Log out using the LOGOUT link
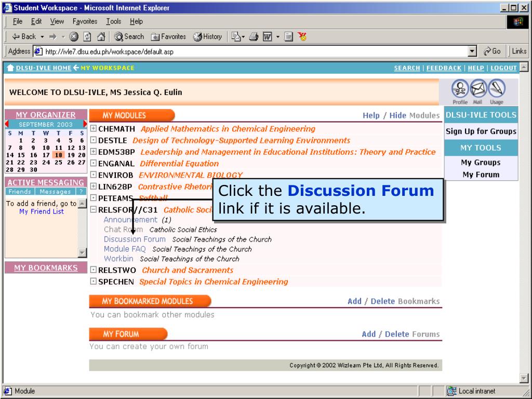Image resolution: width=532 pixels, height=399 pixels. 503,68
